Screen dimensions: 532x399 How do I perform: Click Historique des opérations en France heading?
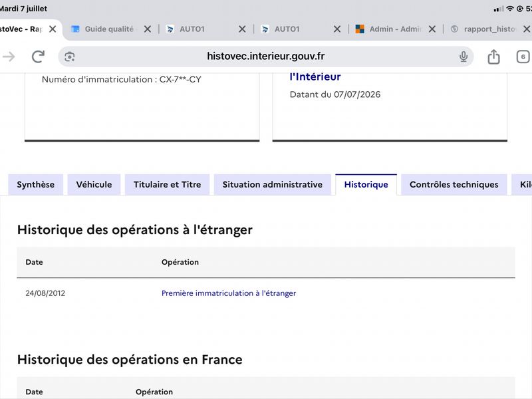[130, 359]
